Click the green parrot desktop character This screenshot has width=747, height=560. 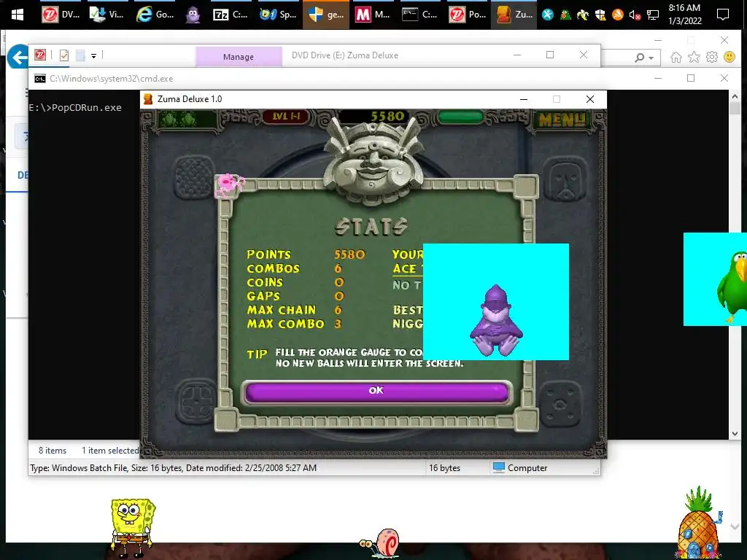click(x=732, y=286)
